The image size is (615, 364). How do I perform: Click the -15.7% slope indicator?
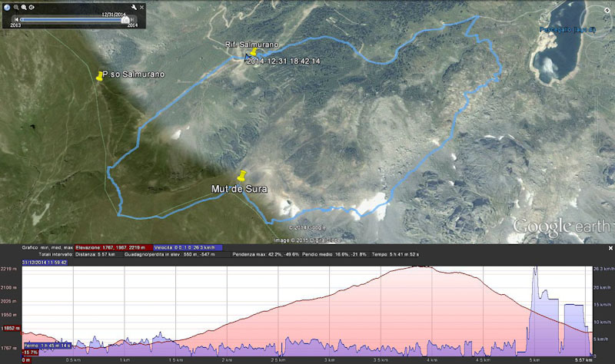30,352
